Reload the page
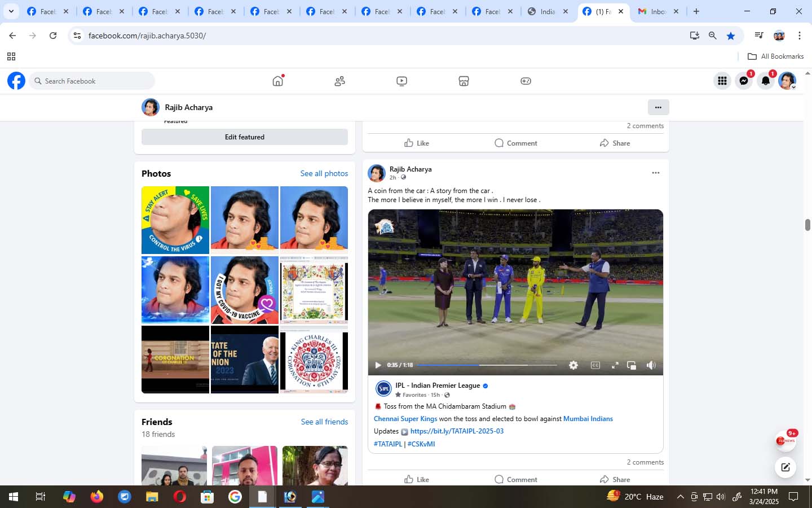 click(53, 36)
